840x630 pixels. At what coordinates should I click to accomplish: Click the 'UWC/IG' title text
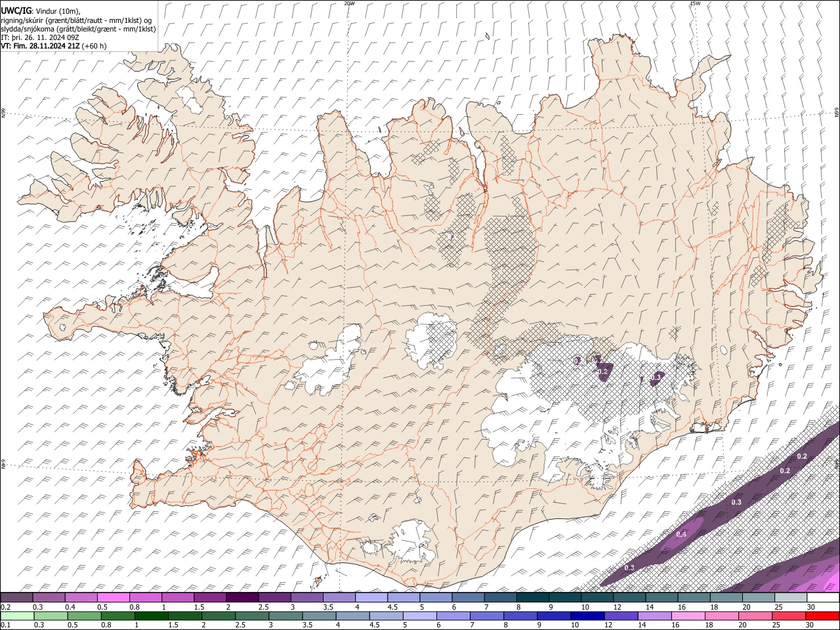15,10
